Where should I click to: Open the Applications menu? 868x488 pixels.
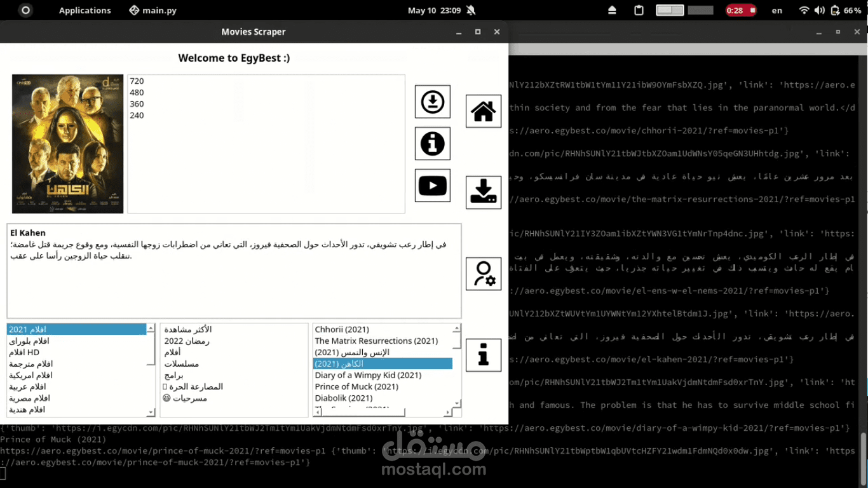(85, 10)
